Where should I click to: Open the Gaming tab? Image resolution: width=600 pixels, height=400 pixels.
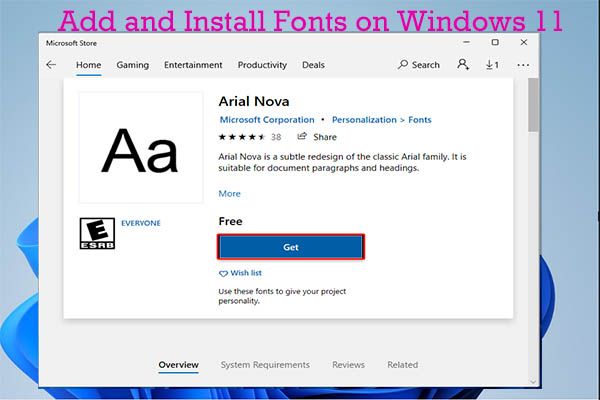click(x=133, y=65)
